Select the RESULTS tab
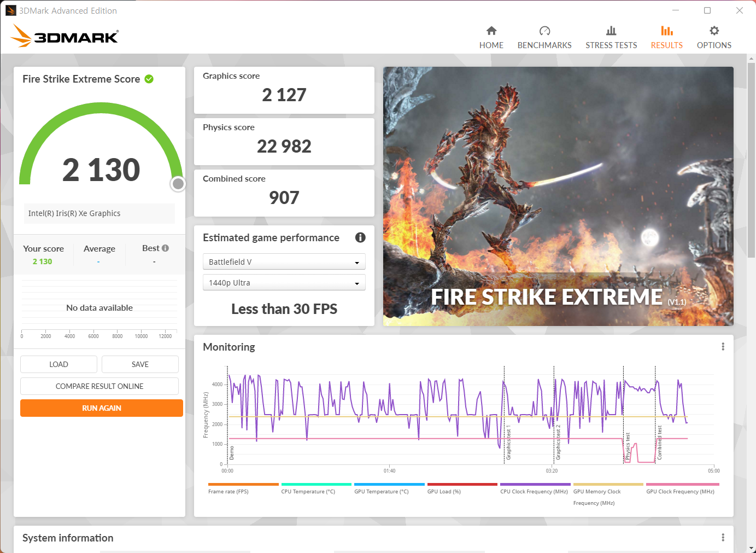The image size is (756, 553). (x=667, y=38)
